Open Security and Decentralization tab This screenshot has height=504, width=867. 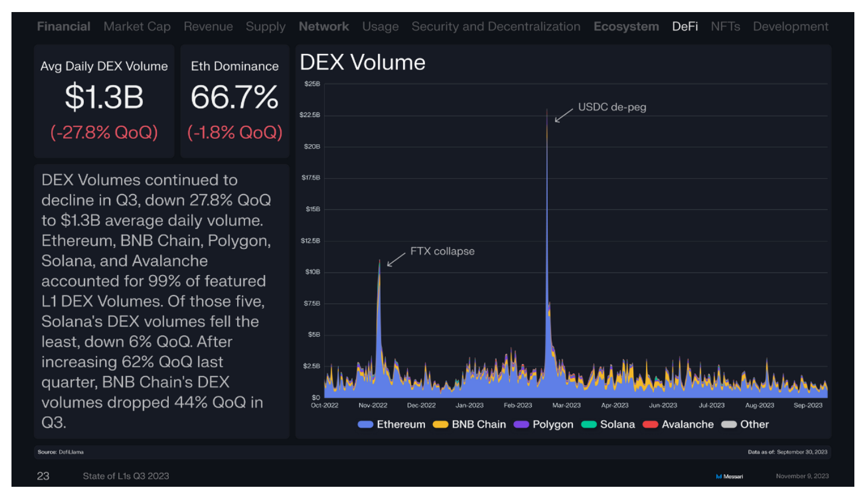496,27
